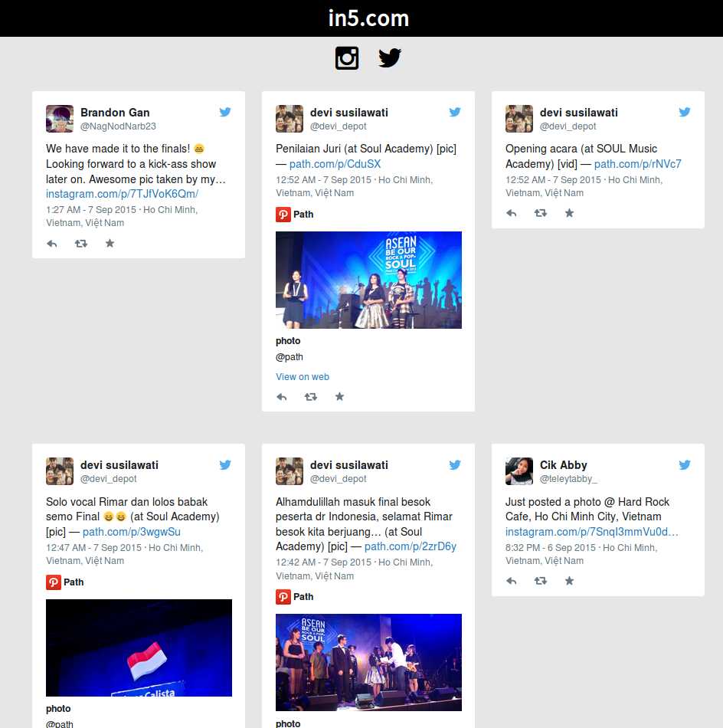Click Twitter bird on Cik Abby's tweet
723x728 pixels.
(x=685, y=464)
